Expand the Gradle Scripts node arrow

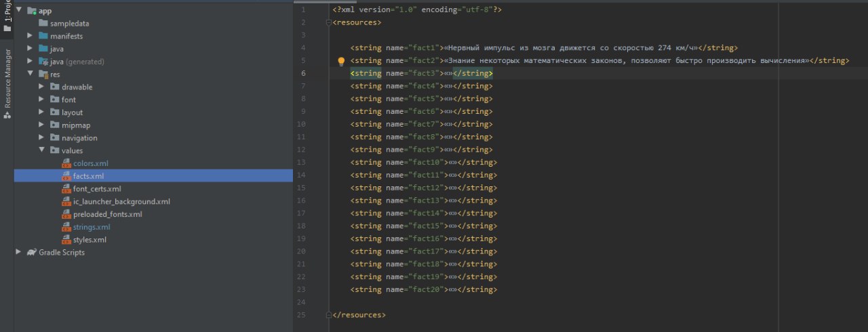click(x=19, y=252)
